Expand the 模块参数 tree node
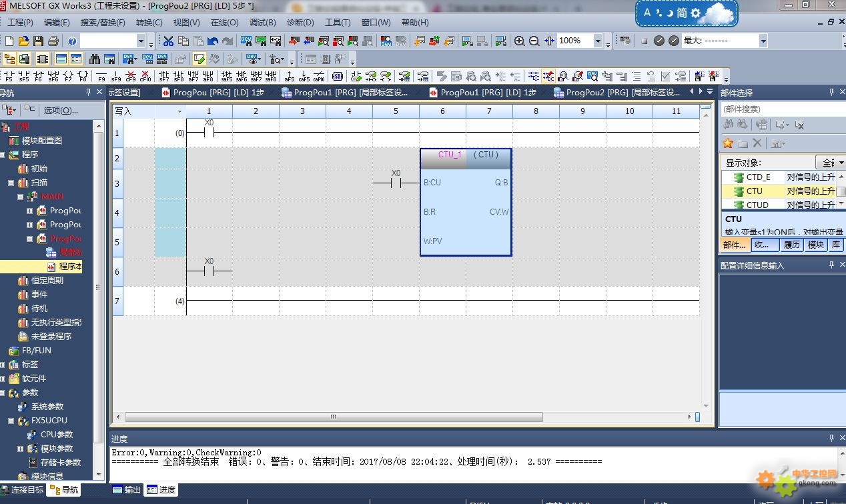Viewport: 846px width, 504px height. point(20,449)
